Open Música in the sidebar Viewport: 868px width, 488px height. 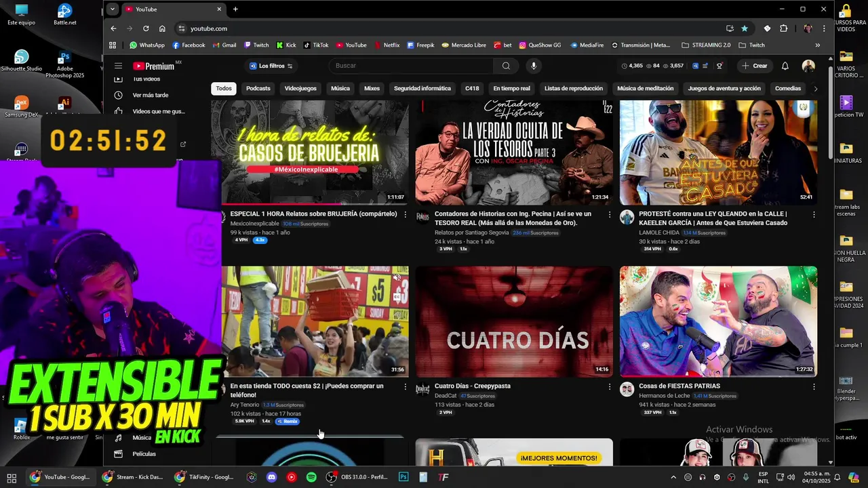tap(142, 438)
